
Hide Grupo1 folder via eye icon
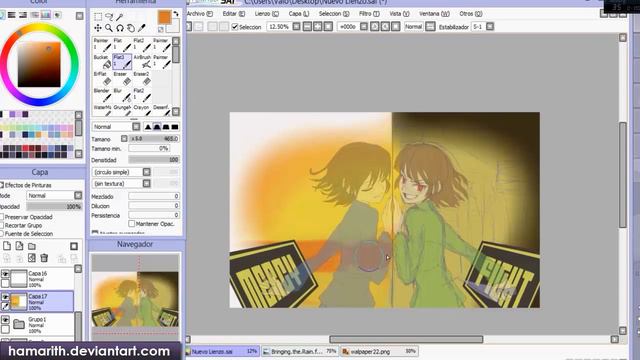click(5, 320)
